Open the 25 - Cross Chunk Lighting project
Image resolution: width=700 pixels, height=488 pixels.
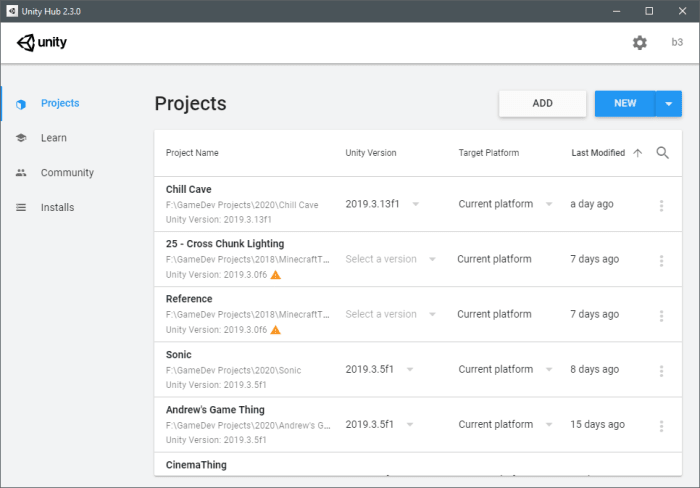pyautogui.click(x=225, y=244)
